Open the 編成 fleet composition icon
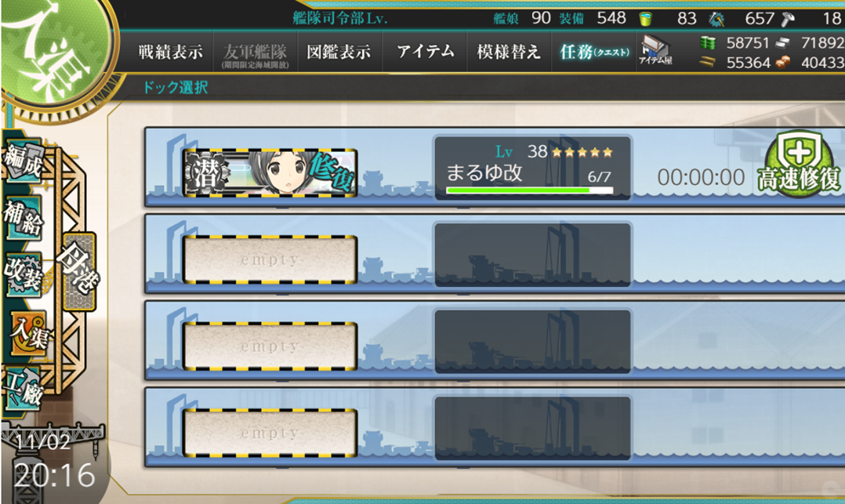 pyautogui.click(x=23, y=161)
